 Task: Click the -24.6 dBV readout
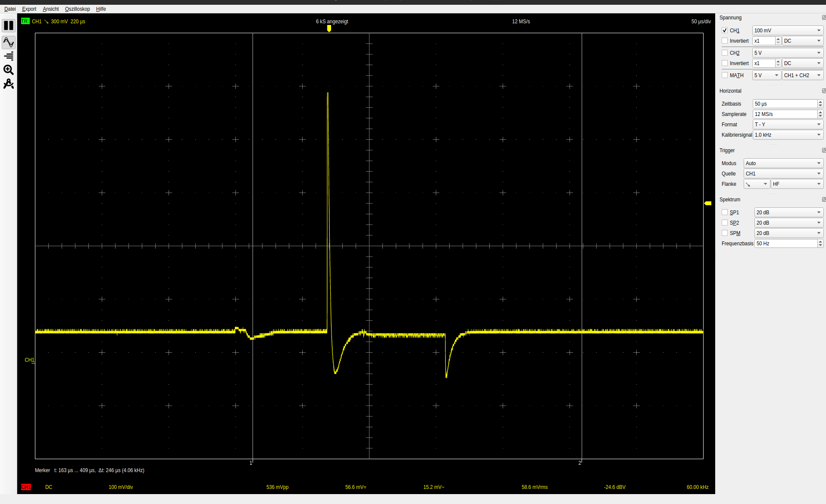(615, 487)
